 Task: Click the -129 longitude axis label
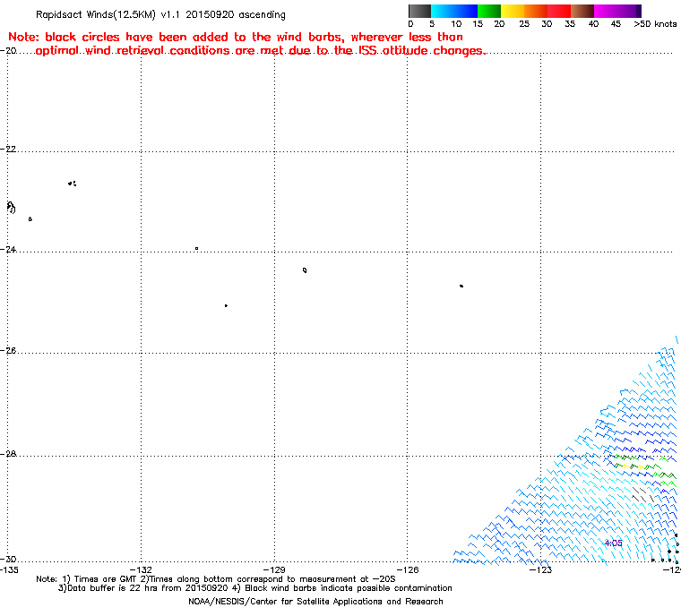click(274, 569)
